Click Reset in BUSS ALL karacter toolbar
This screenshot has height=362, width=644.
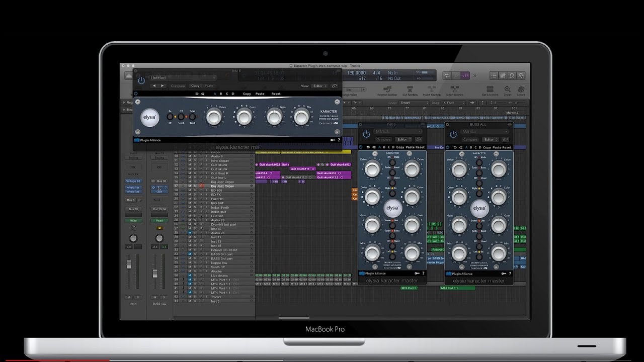[x=507, y=147]
